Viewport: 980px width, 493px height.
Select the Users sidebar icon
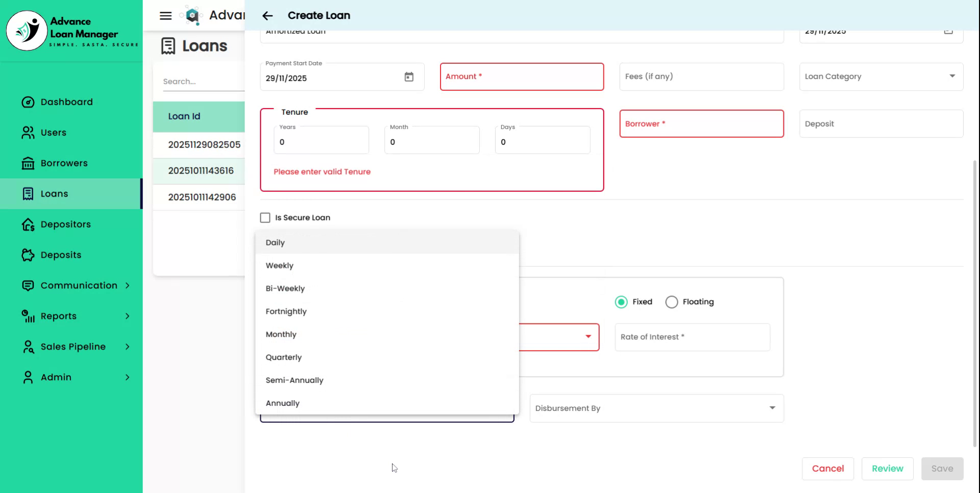(28, 132)
